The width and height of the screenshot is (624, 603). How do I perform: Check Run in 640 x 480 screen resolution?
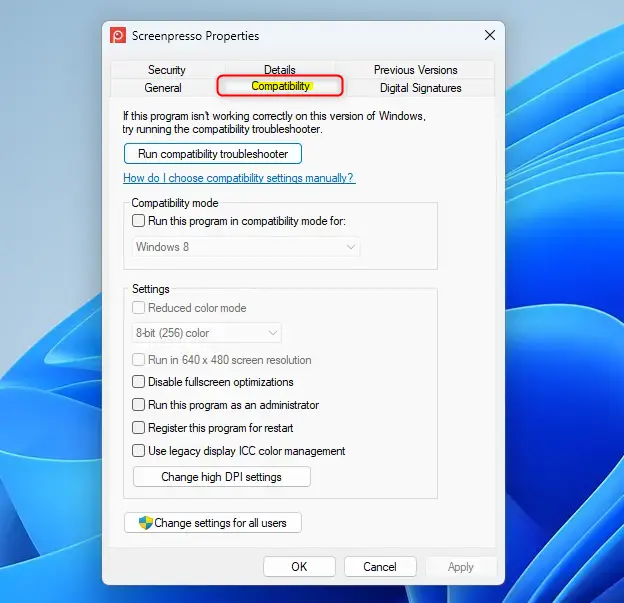138,360
